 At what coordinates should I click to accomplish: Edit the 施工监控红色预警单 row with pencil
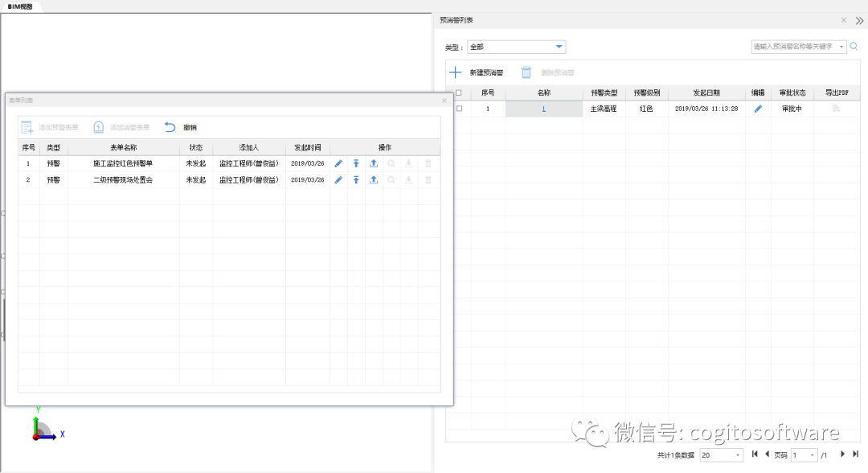coord(339,163)
